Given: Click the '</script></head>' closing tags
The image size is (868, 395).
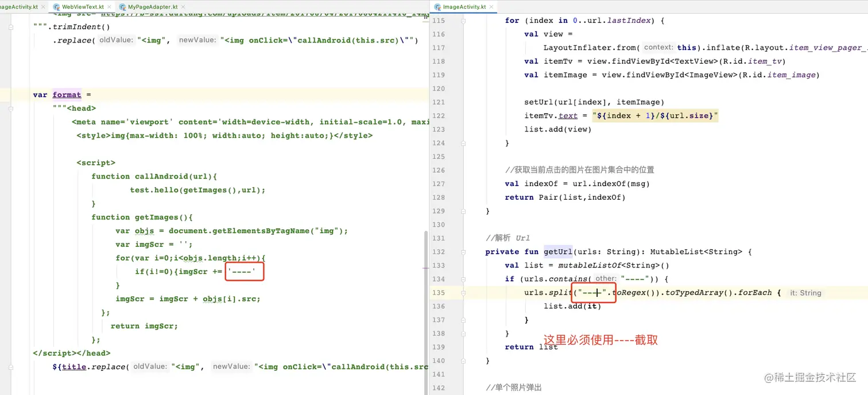Looking at the screenshot, I should click(72, 353).
